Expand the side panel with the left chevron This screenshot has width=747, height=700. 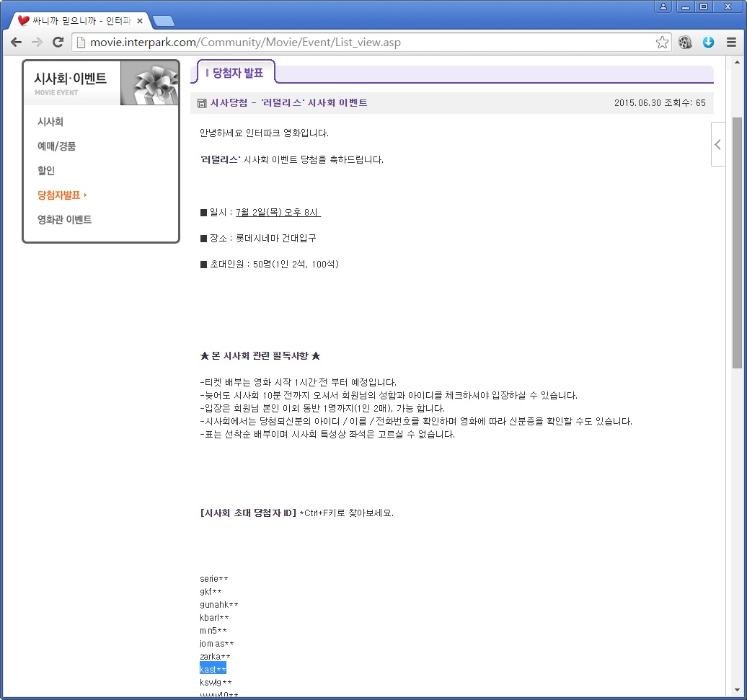(x=717, y=144)
